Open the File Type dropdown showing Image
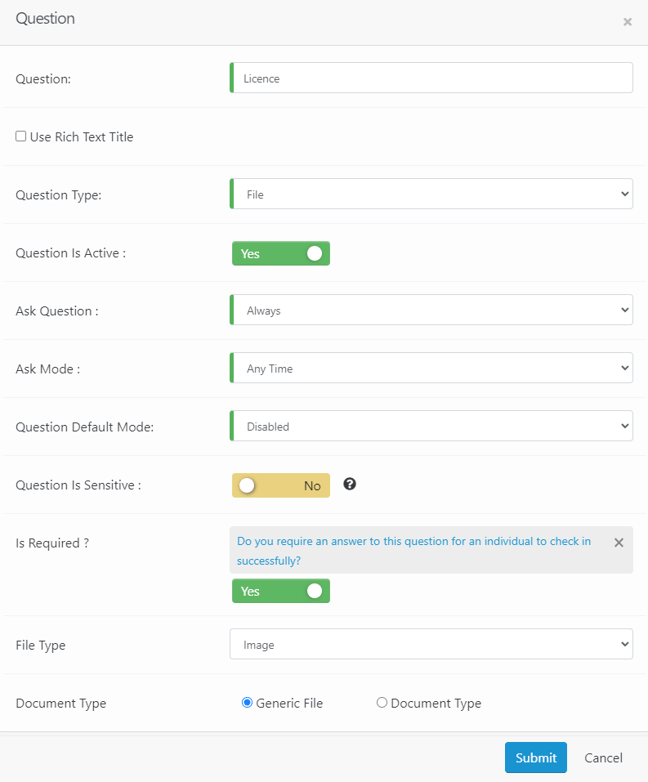 (432, 644)
